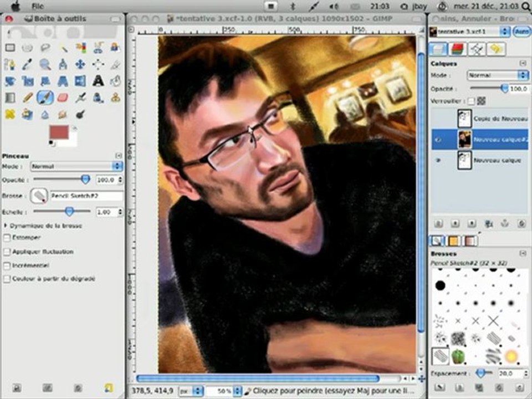Select the Rectangle Select tool
The image size is (532, 399).
[x=10, y=48]
